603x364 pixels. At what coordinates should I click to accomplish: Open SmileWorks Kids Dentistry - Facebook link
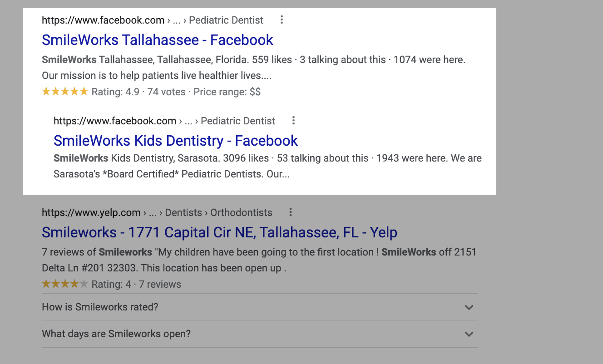click(x=176, y=141)
